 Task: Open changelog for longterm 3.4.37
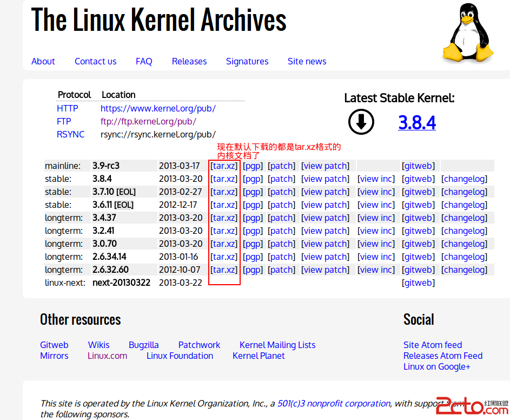coord(464,218)
